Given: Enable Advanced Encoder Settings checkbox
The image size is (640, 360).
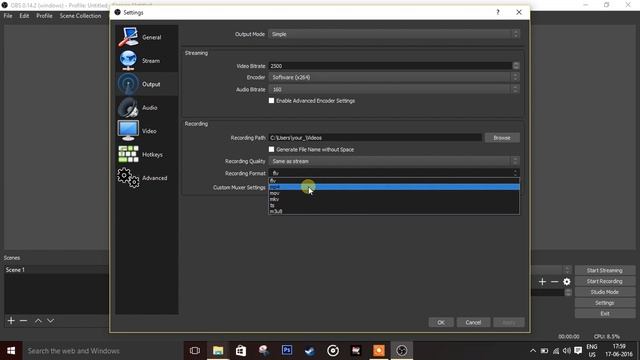Looking at the screenshot, I should click(x=271, y=100).
